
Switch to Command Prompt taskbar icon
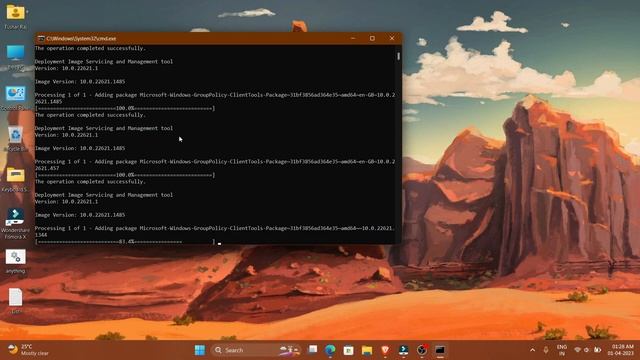440,350
